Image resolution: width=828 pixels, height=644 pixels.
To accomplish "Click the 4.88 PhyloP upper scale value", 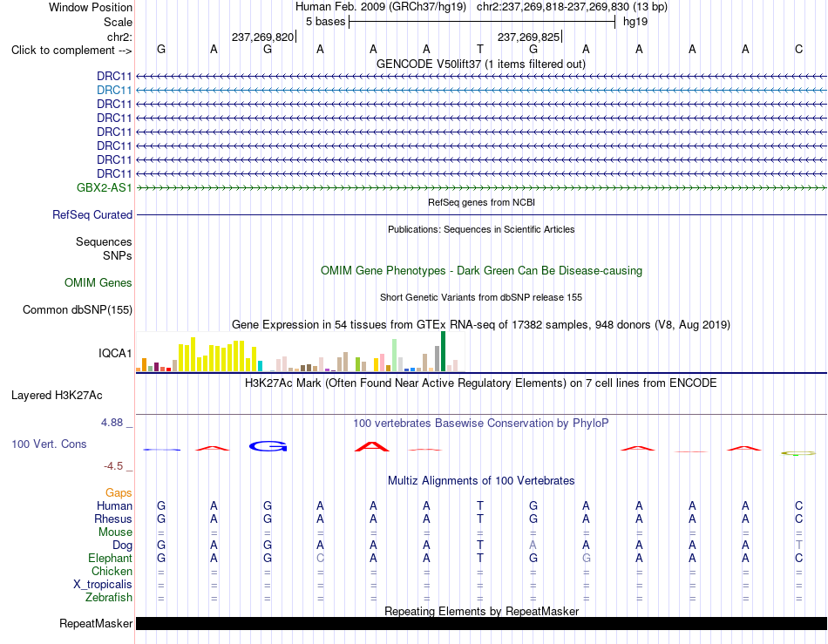I will point(112,423).
